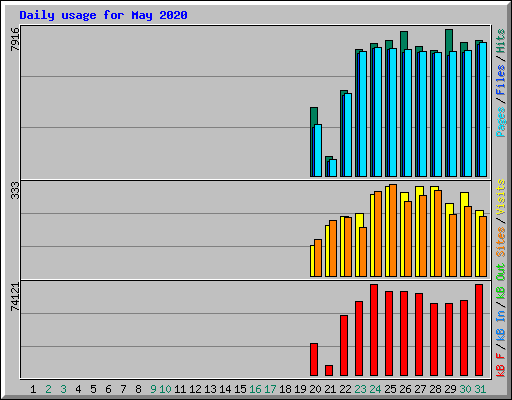Screen dimensions: 512x400
Task: Click the orange Sites bar for day 20
Action: click(x=318, y=258)
